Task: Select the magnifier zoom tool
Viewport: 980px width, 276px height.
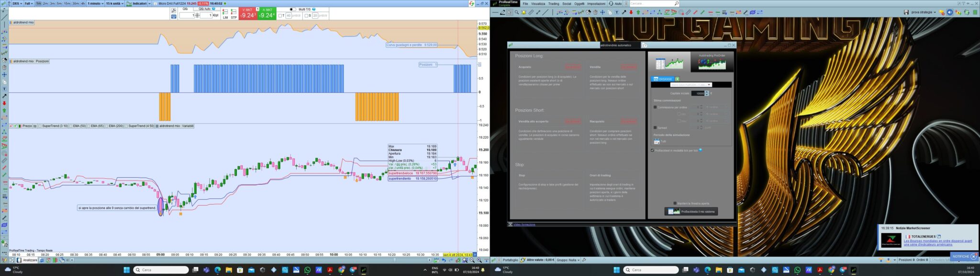Action: tap(517, 12)
